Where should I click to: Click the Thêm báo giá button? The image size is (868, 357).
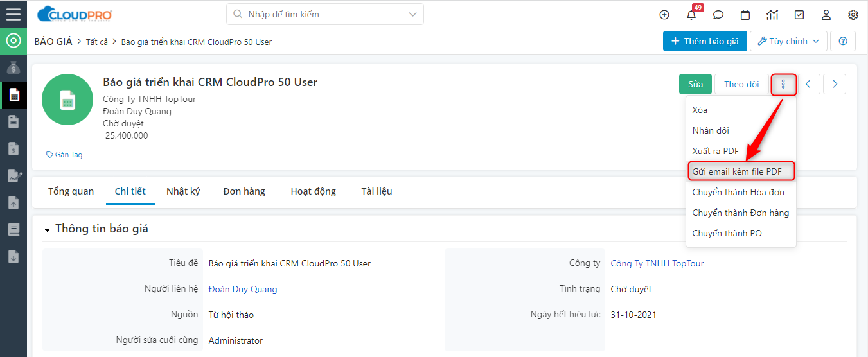coord(705,41)
